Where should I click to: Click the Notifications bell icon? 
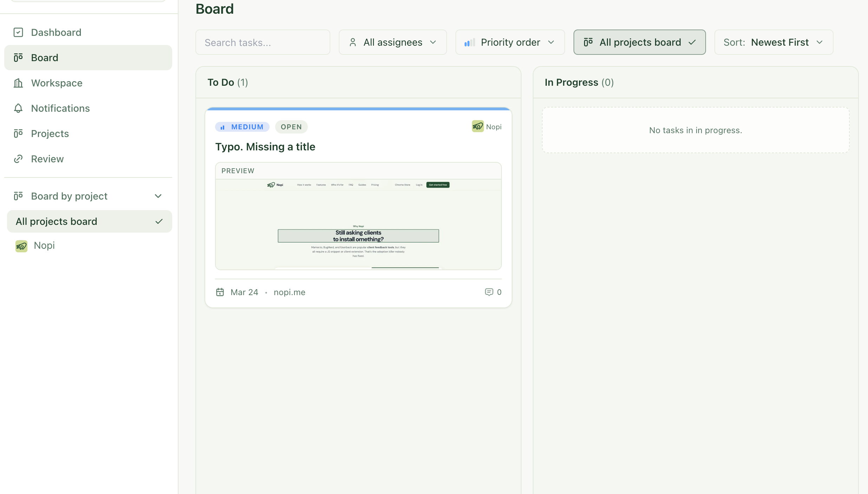pyautogui.click(x=18, y=108)
